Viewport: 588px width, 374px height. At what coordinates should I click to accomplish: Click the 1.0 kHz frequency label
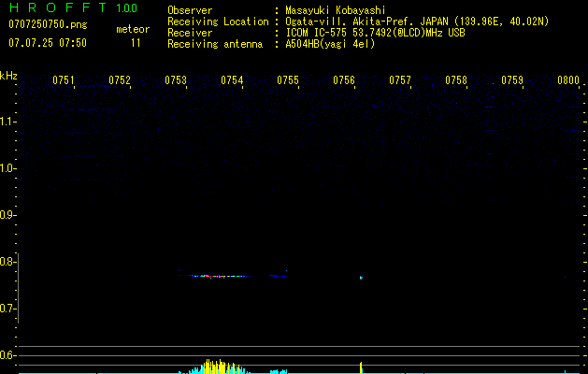(x=7, y=168)
